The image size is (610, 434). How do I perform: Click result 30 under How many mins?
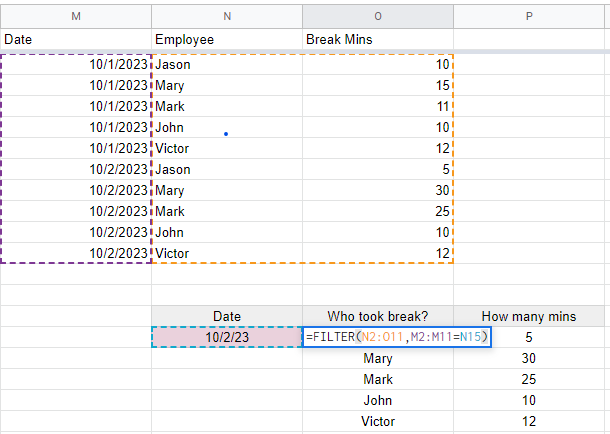pos(529,358)
